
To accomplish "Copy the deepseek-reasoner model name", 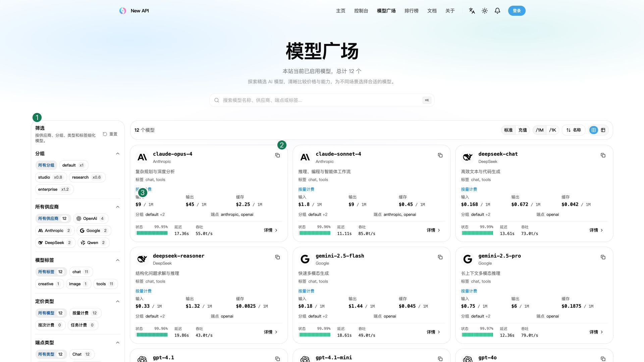I will pyautogui.click(x=277, y=257).
